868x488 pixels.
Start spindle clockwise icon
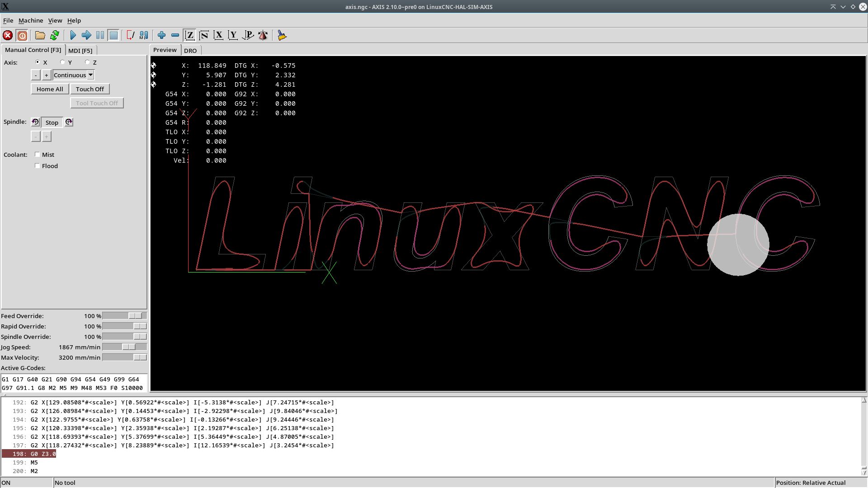tap(69, 122)
